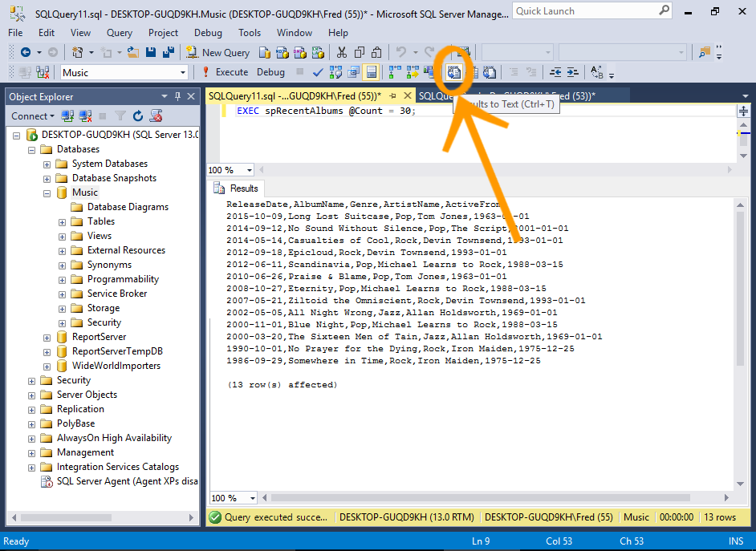Image resolution: width=756 pixels, height=551 pixels.
Task: Execute the current query
Action: pyautogui.click(x=225, y=72)
